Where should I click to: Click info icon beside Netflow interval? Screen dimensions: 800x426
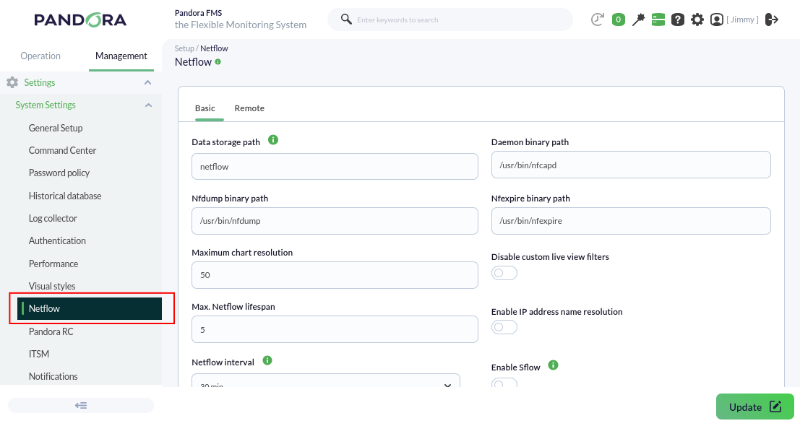coord(267,361)
